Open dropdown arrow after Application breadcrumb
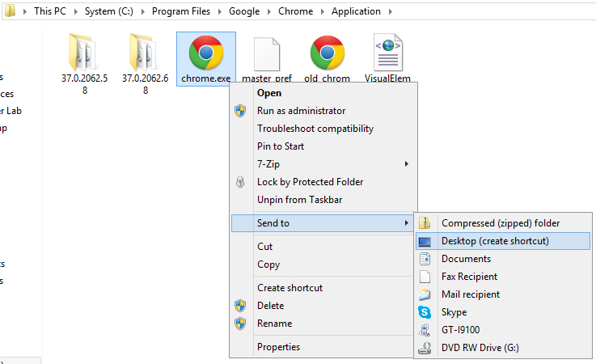Screen dimensions: 596x364 point(391,12)
